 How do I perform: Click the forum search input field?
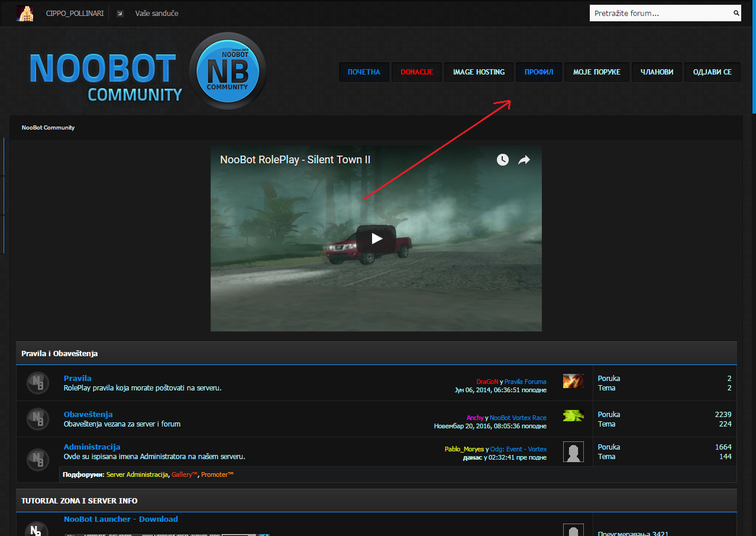pyautogui.click(x=660, y=13)
